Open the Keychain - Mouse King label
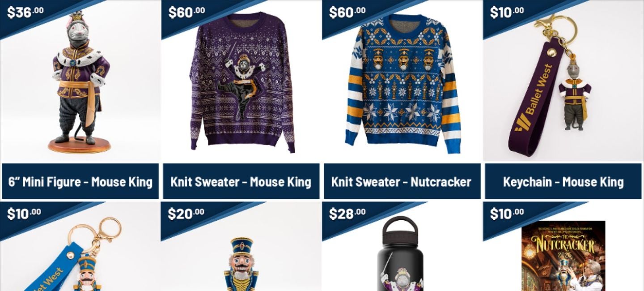The height and width of the screenshot is (291, 644). (563, 181)
